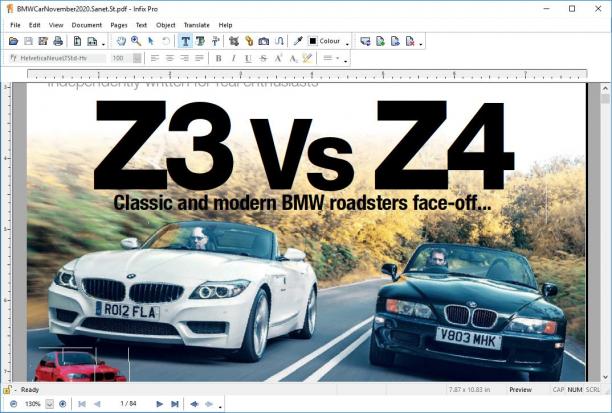Open the Help menu
The height and width of the screenshot is (413, 612).
225,25
